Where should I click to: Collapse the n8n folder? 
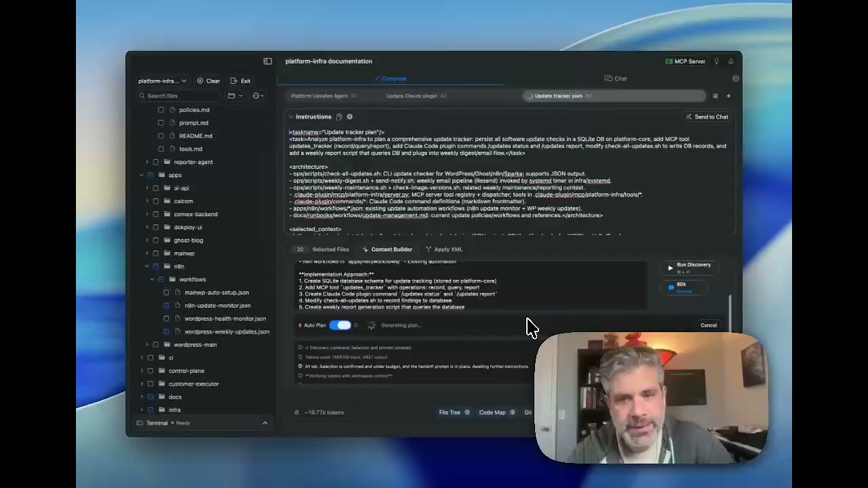[147, 266]
